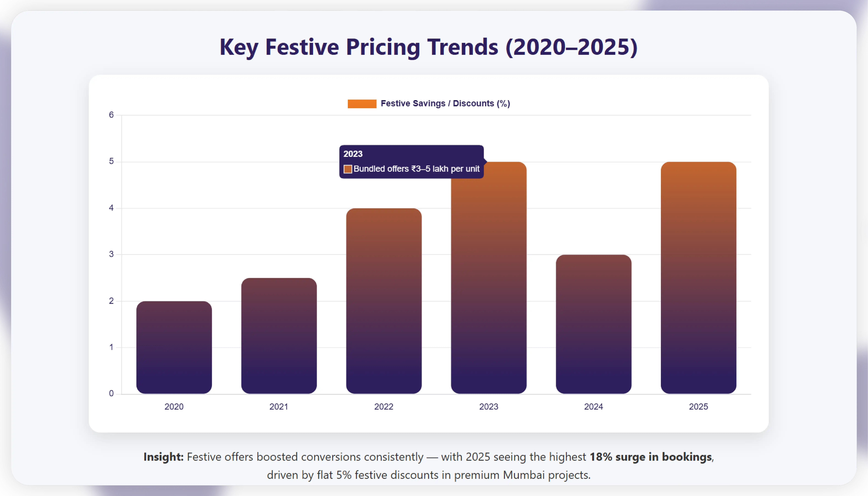868x496 pixels.
Task: Click the Key Festive Pricing Trends heading
Action: tap(428, 47)
